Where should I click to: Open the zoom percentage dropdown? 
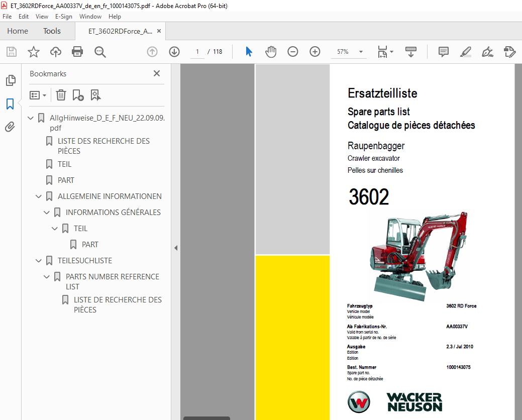click(360, 51)
